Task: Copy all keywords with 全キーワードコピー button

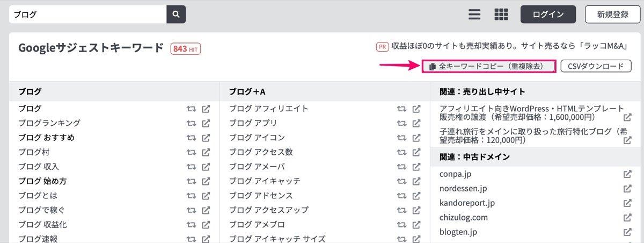Action: (488, 66)
